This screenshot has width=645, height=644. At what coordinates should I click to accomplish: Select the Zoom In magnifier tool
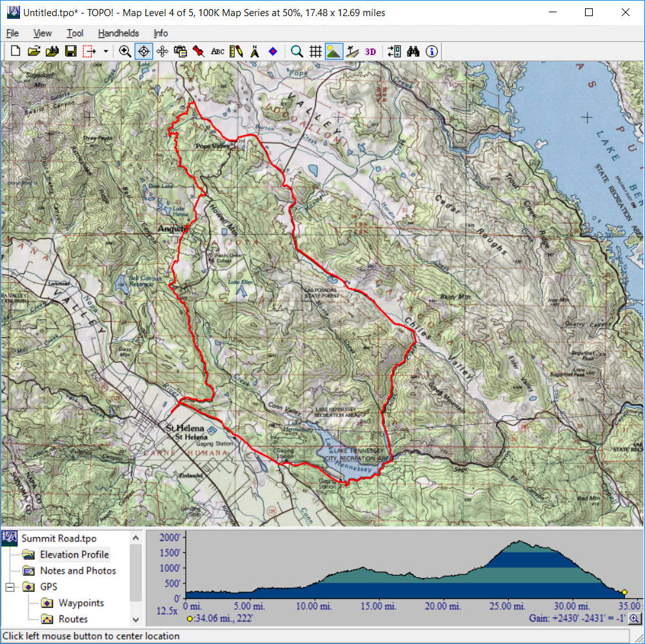tap(125, 52)
